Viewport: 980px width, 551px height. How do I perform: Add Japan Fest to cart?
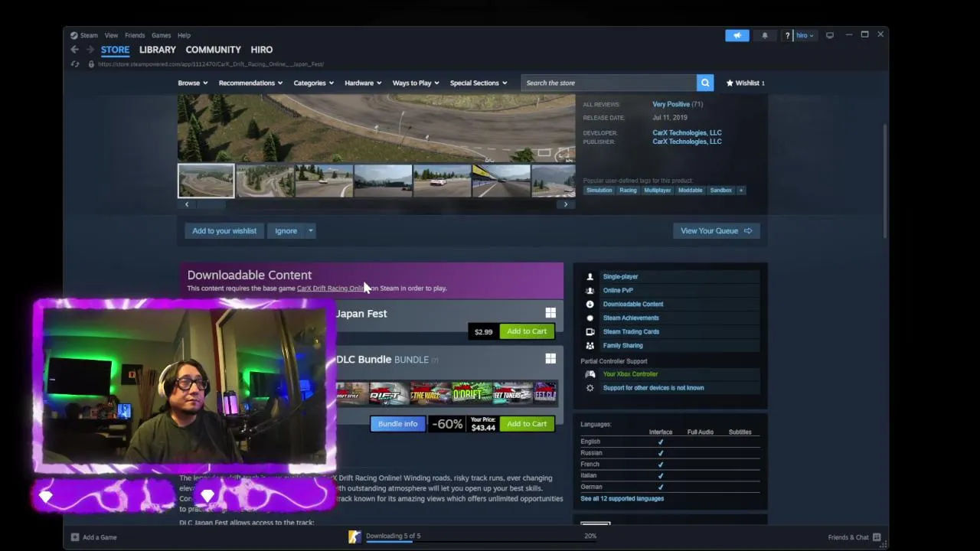(x=527, y=331)
